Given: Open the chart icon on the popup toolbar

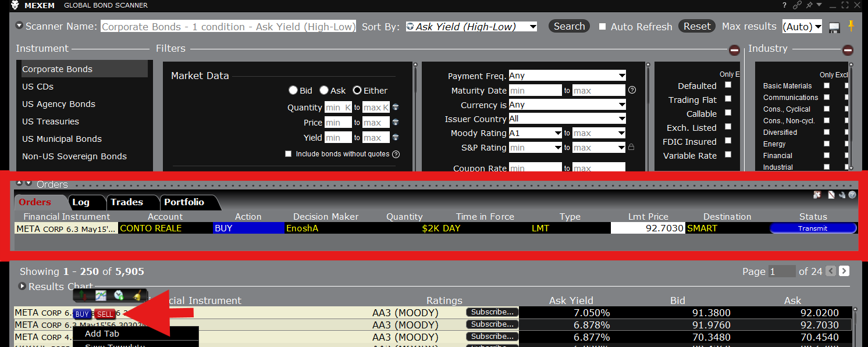Looking at the screenshot, I should coord(101,295).
